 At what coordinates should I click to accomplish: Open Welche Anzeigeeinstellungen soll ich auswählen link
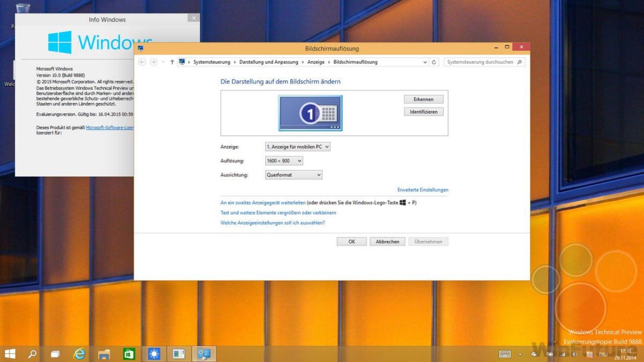click(273, 223)
